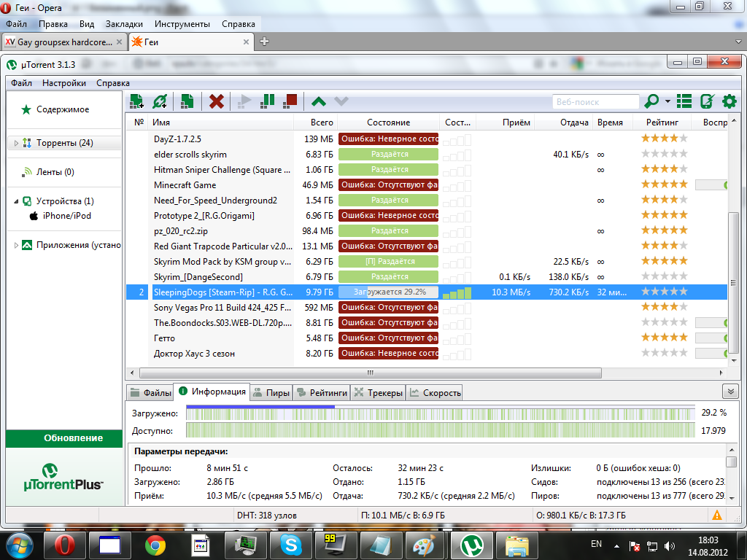
Task: Collapse the detailed info pane chevron
Action: [730, 392]
